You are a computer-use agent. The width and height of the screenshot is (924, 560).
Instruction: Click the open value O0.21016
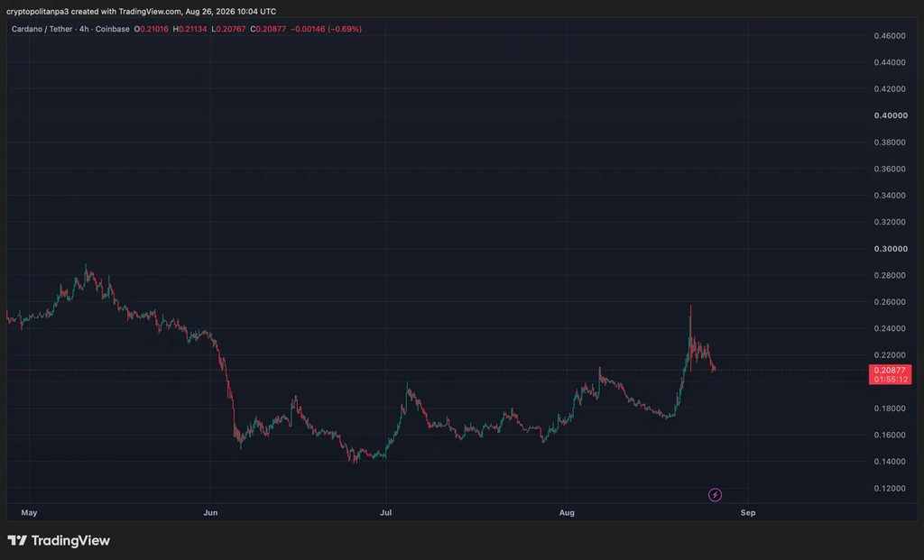pyautogui.click(x=151, y=29)
